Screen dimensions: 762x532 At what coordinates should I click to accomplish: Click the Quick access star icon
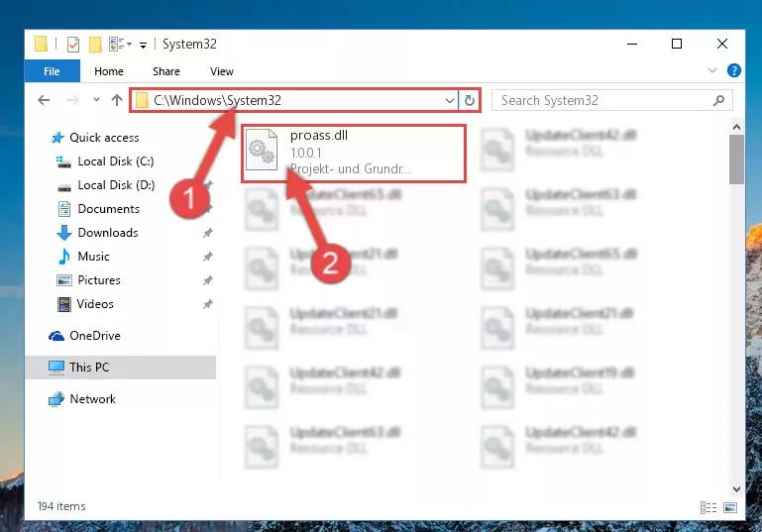coord(57,138)
